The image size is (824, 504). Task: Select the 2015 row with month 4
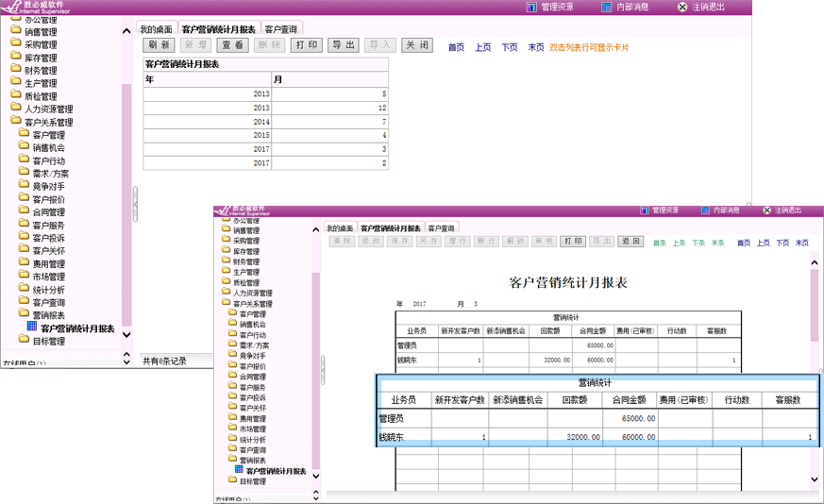click(x=266, y=135)
